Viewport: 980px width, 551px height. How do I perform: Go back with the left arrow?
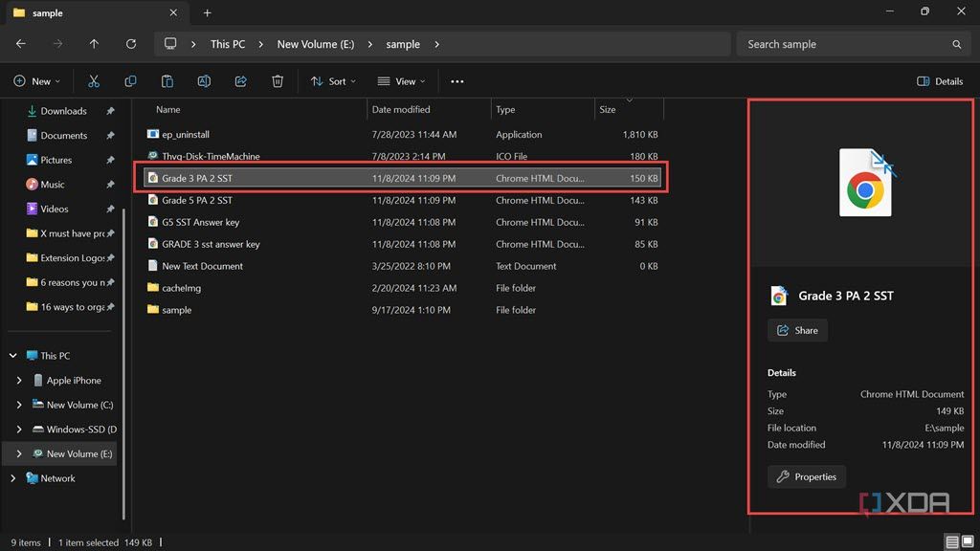(21, 44)
